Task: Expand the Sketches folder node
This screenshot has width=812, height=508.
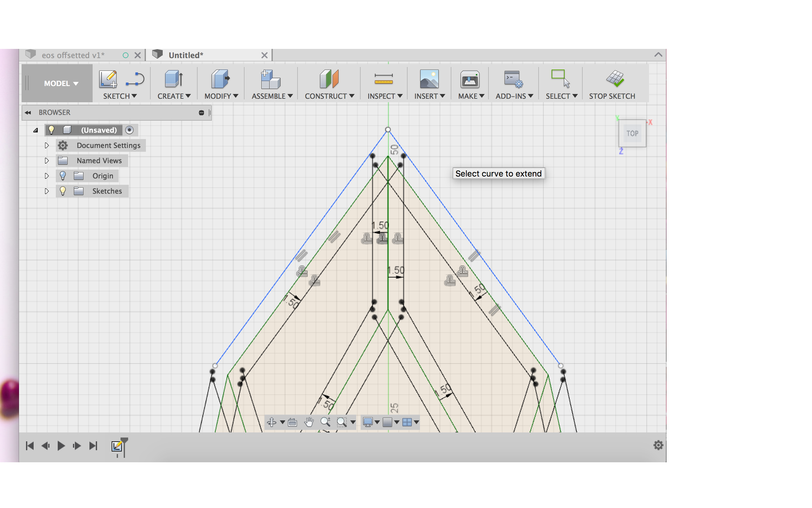Action: 47,191
